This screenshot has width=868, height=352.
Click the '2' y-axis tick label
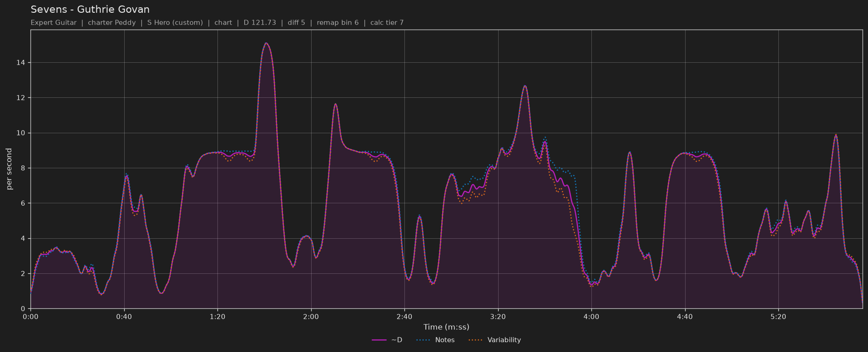[x=24, y=274]
